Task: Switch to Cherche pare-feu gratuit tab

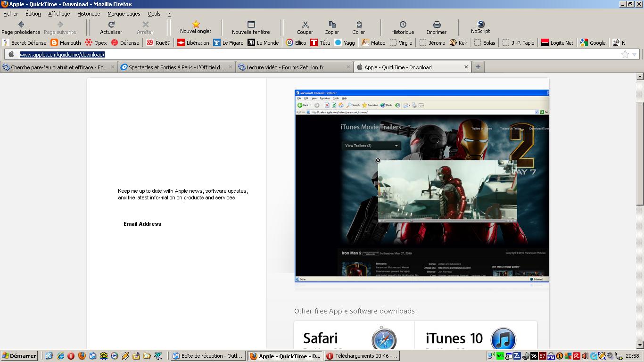Action: point(59,67)
